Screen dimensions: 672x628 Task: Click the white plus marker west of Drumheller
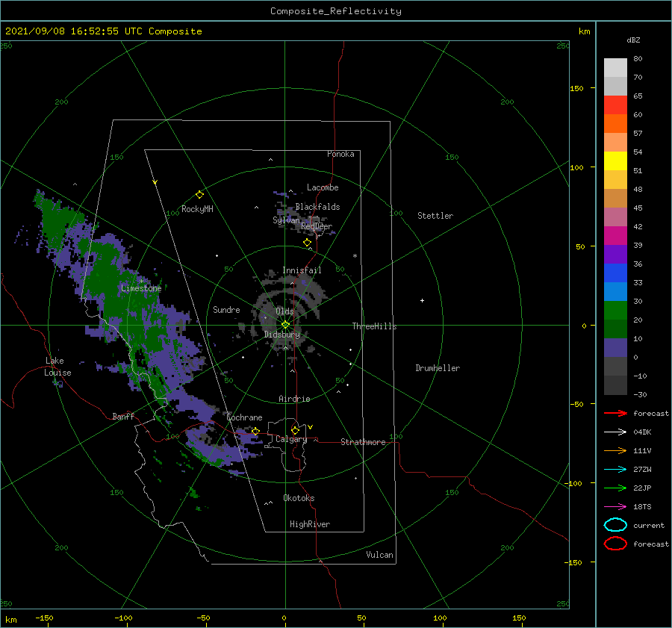pos(422,300)
